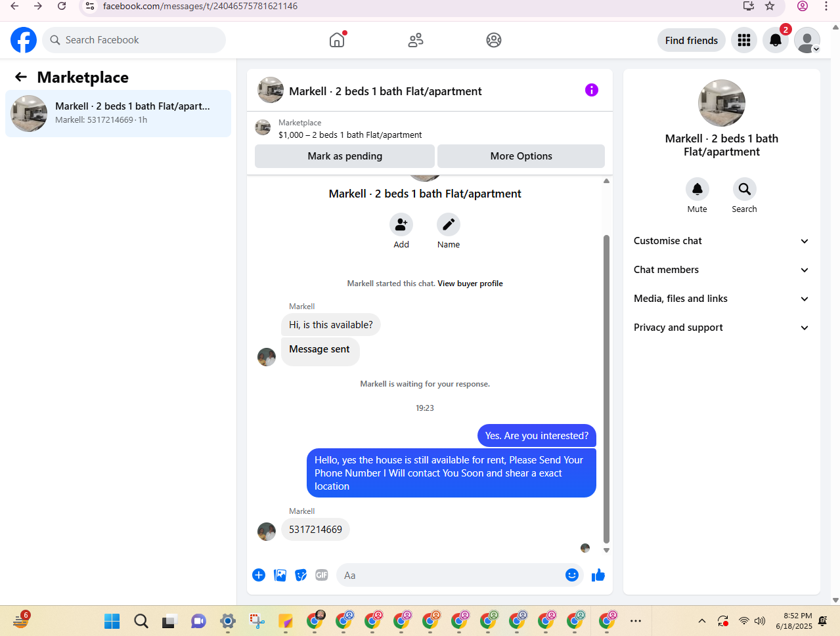Attach a photo file in composer

pos(280,575)
